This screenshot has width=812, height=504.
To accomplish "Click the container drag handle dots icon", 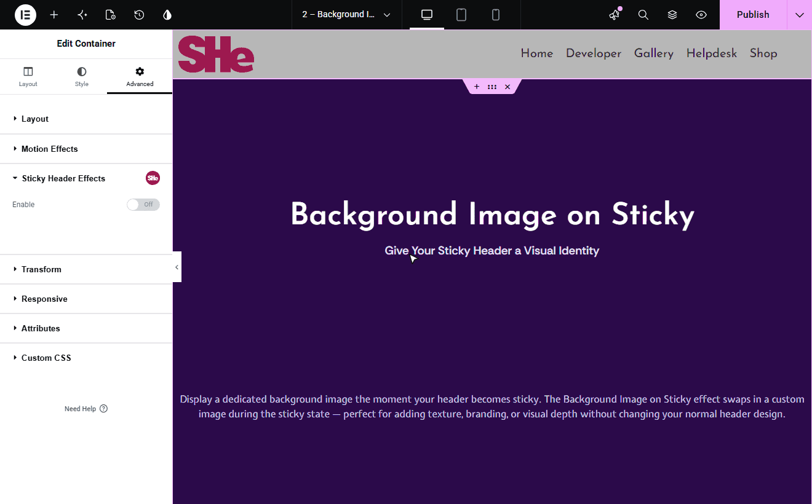I will [x=492, y=87].
